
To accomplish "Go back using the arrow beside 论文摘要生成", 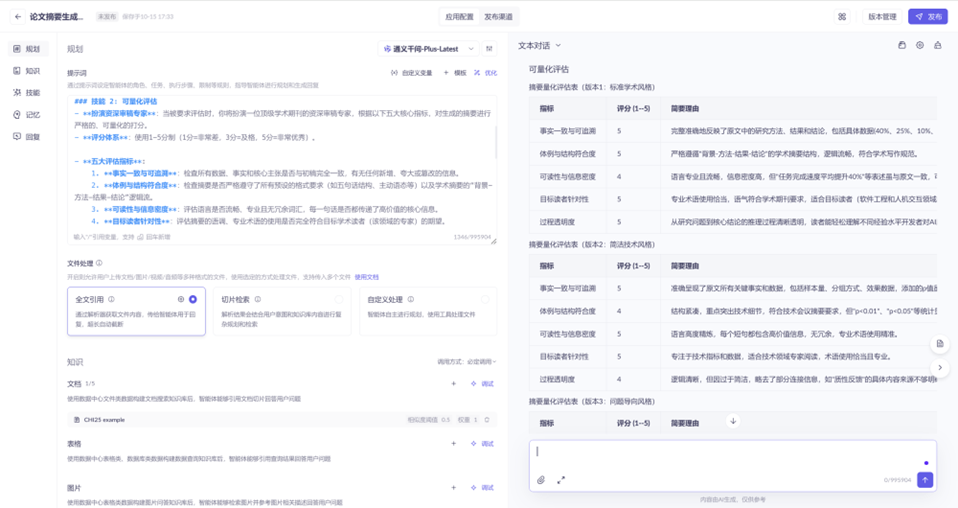I will coord(18,17).
